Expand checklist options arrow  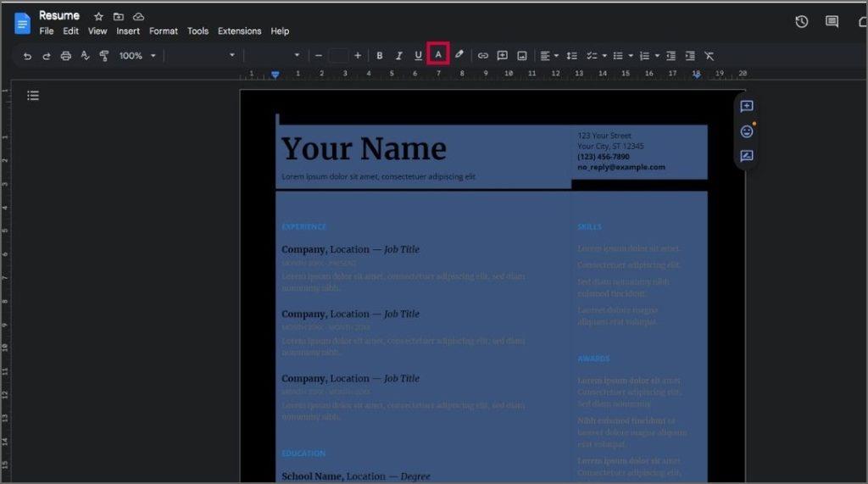click(x=604, y=56)
